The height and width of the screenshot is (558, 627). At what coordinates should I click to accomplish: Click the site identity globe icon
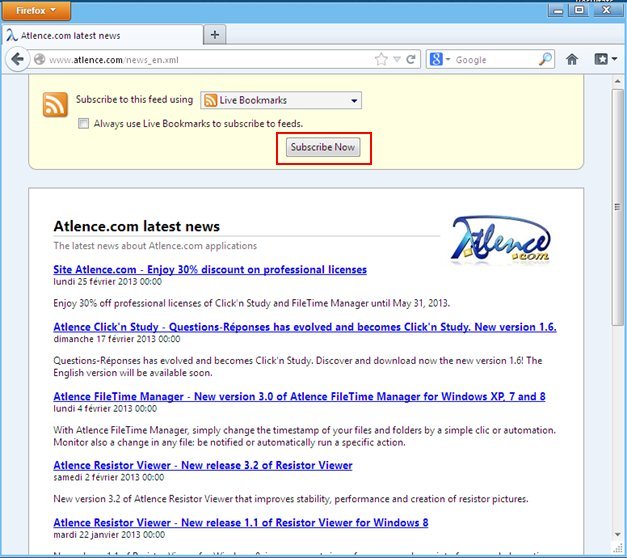(x=40, y=60)
